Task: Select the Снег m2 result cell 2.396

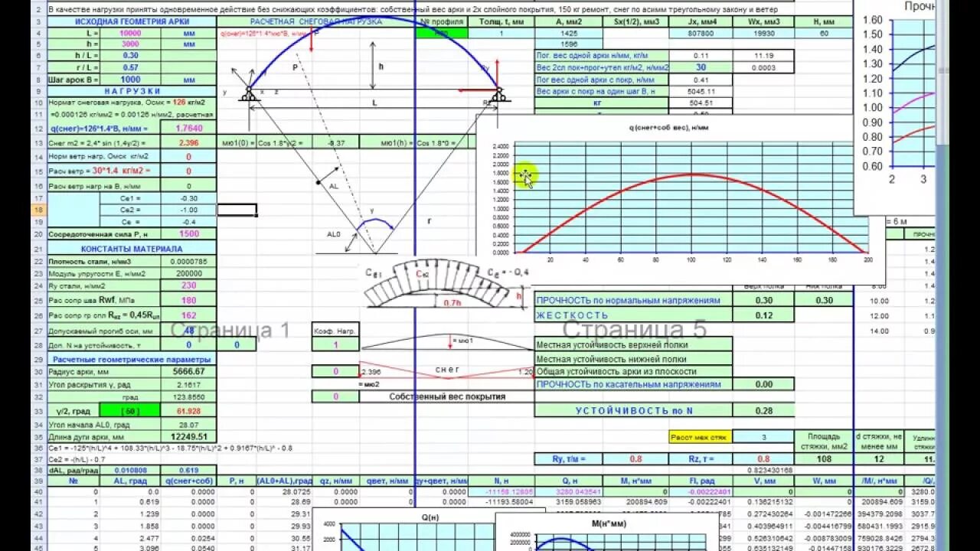Action: point(189,142)
